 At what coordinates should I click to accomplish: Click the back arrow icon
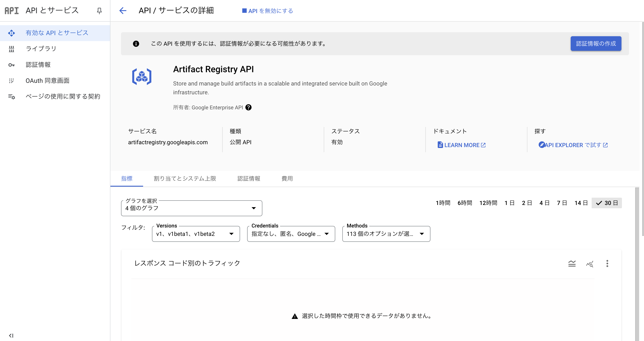(x=123, y=11)
